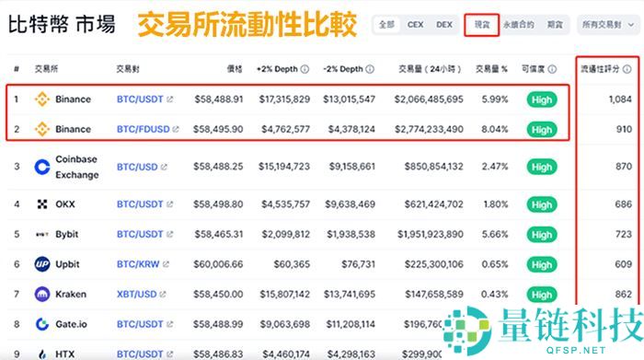Open the 所有交易對 dropdown
The image size is (644, 360).
click(x=608, y=25)
